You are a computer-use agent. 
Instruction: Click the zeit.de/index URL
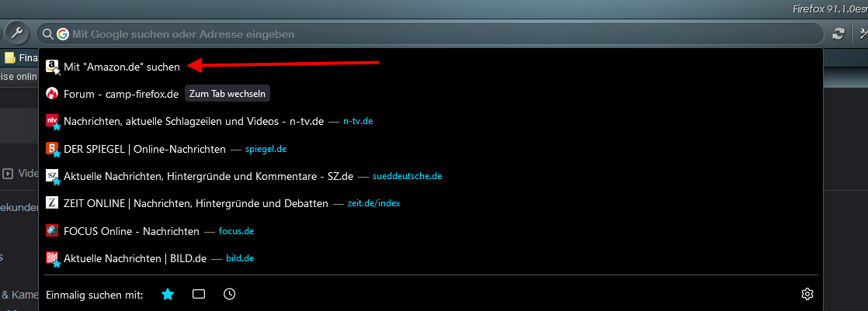(373, 204)
